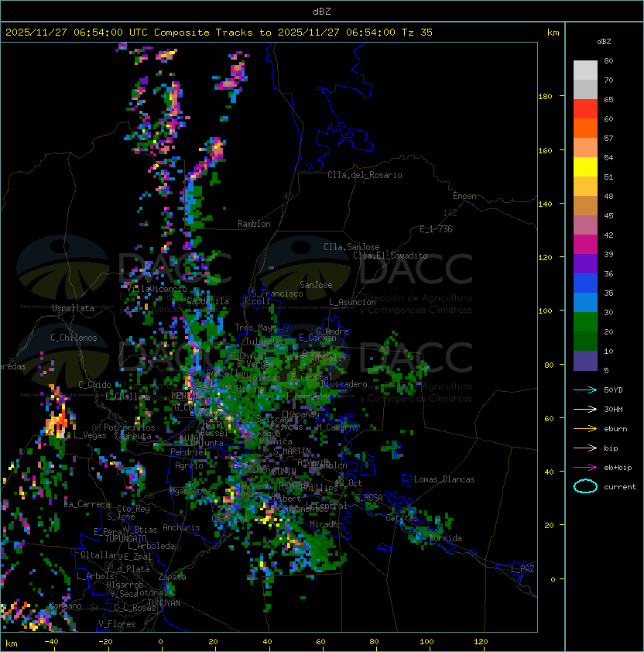Click the 'L_PAZ' map label
The image size is (644, 652).
pyautogui.click(x=522, y=569)
